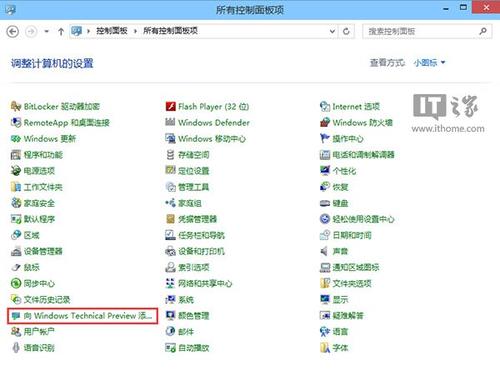Open the BitLocker 驱动器加密 icon

coord(16,106)
